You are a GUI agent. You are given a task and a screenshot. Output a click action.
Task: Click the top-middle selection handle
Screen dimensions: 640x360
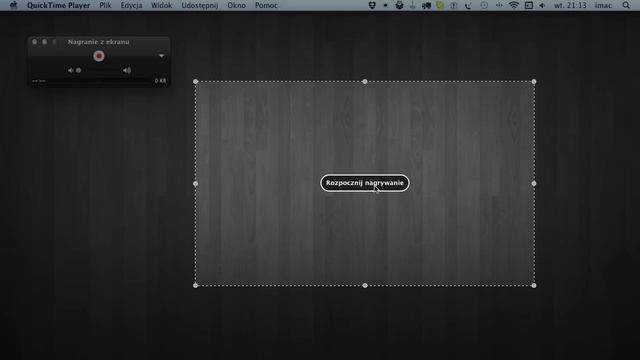pyautogui.click(x=365, y=82)
